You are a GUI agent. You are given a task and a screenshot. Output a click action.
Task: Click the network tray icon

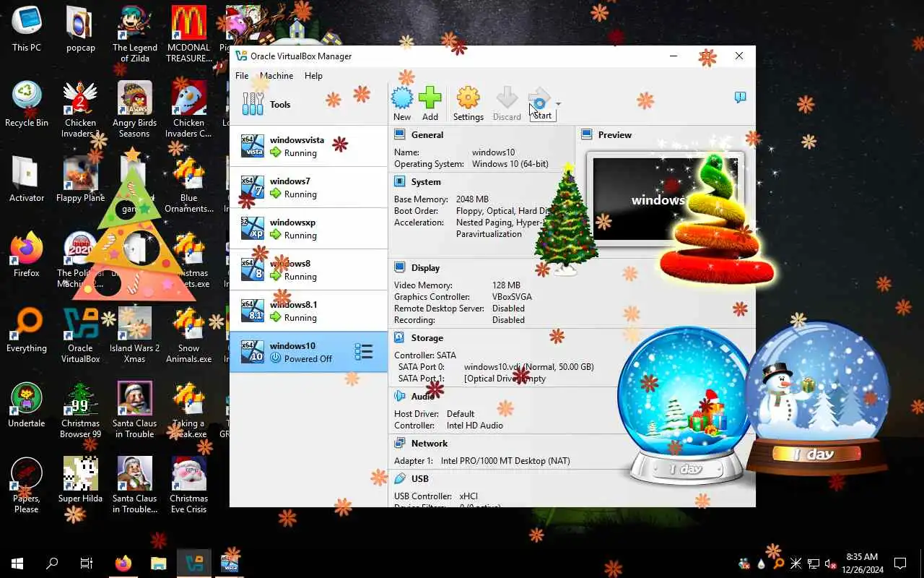813,564
